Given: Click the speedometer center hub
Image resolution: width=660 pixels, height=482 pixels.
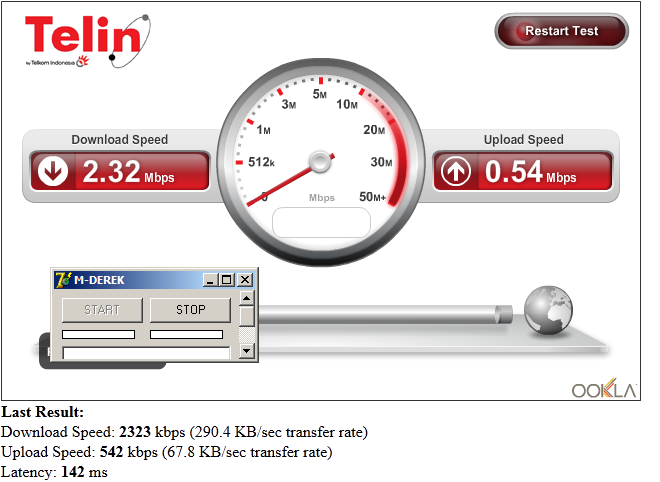Looking at the screenshot, I should (320, 162).
